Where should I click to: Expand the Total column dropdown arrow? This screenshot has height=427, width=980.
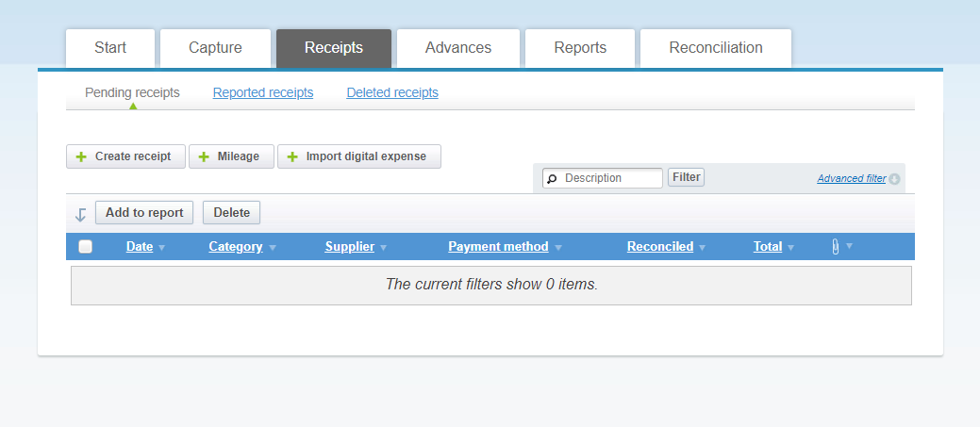790,247
